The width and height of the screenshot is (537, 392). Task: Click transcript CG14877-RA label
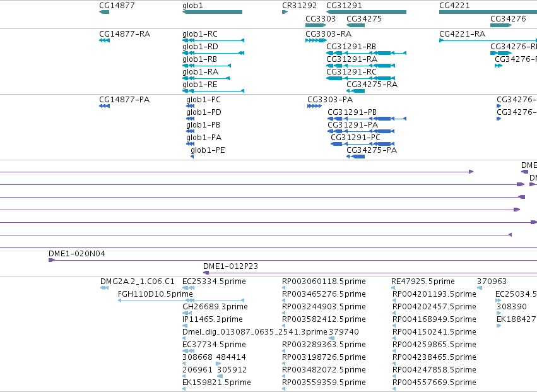click(x=125, y=34)
